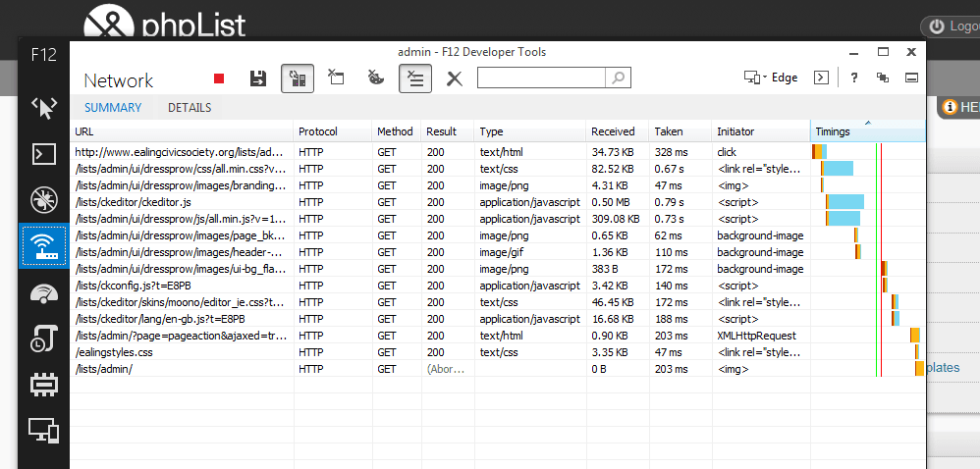Open F12 tools help

[x=854, y=78]
